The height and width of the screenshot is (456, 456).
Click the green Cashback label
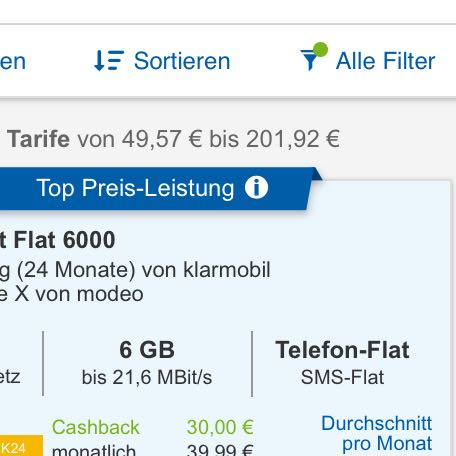click(x=96, y=427)
